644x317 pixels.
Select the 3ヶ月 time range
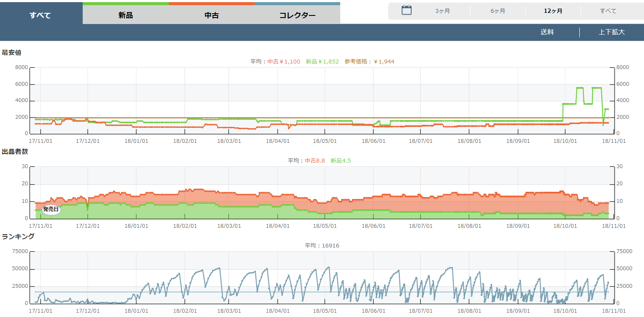[x=442, y=11]
